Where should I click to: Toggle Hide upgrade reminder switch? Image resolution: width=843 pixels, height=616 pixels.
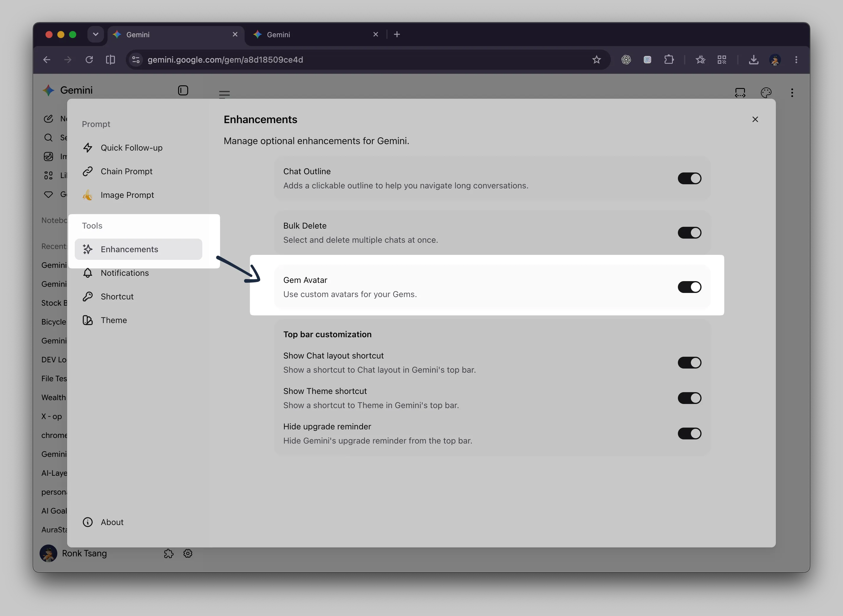tap(689, 433)
